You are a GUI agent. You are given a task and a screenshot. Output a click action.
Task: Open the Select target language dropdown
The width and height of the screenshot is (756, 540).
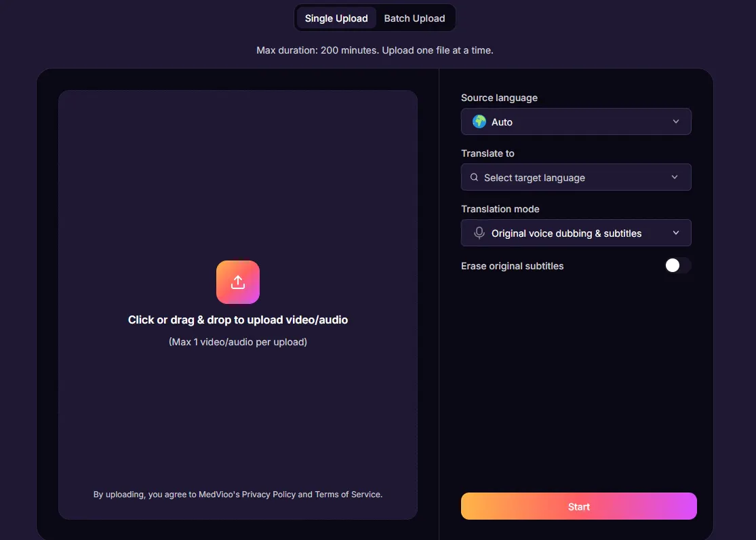tap(576, 177)
